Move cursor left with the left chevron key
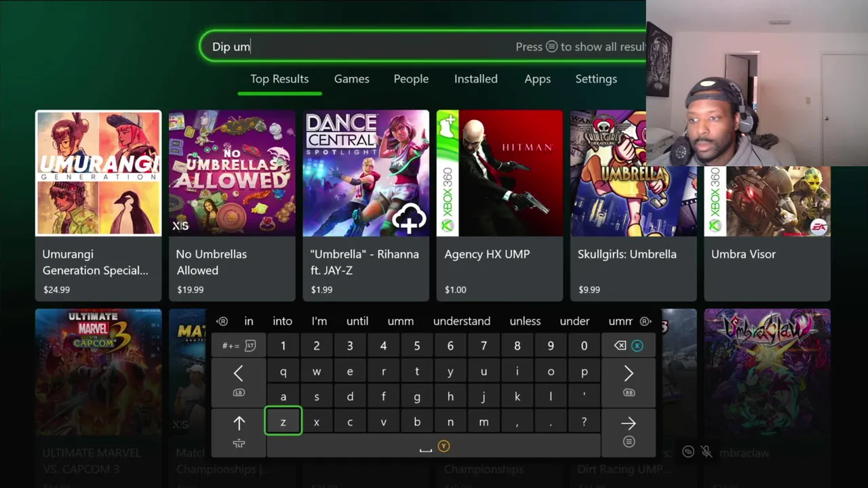868x488 pixels. [239, 382]
